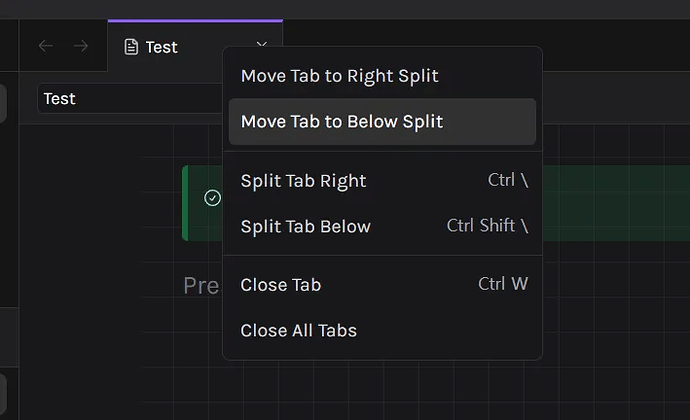Click the Ctrl W shortcut hint
This screenshot has width=690, height=420.
pyautogui.click(x=503, y=284)
